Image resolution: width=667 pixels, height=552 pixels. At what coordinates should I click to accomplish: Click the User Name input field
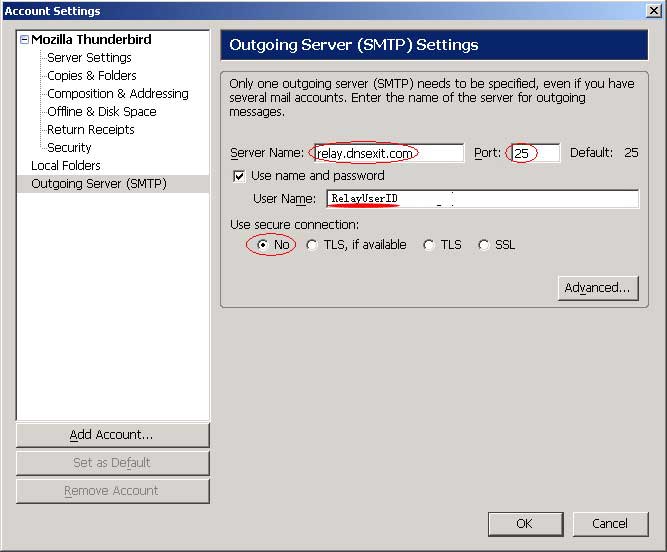click(482, 199)
